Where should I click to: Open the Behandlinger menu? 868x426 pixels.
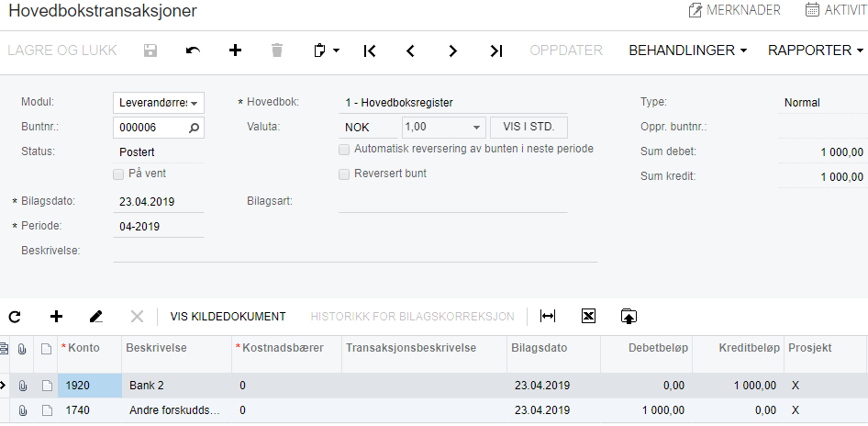click(x=687, y=50)
